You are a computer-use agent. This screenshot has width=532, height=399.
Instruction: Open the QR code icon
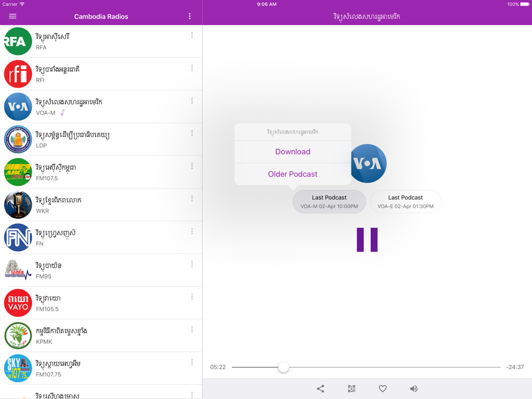(352, 388)
